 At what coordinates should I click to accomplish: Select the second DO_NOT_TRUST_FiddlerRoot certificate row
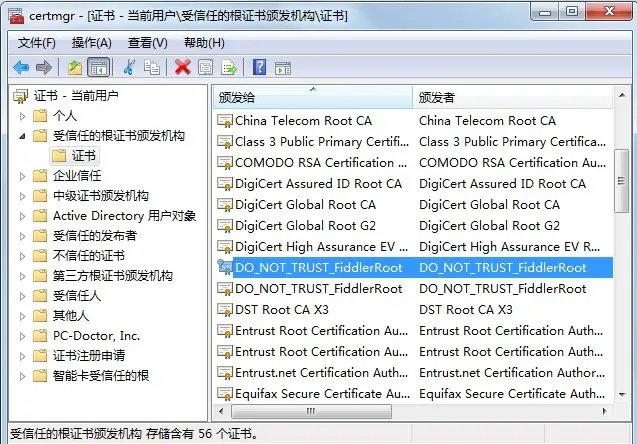(x=414, y=288)
